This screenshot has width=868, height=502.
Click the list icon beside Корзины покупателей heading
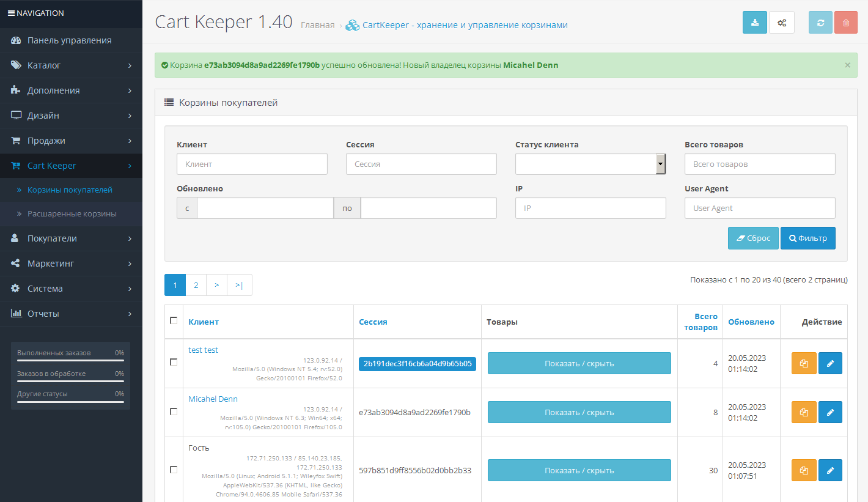click(169, 103)
